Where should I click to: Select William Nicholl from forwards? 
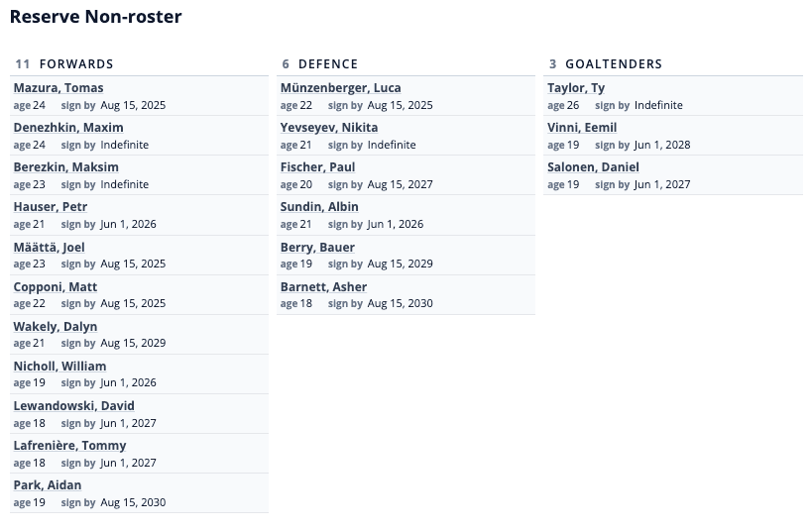(x=59, y=367)
